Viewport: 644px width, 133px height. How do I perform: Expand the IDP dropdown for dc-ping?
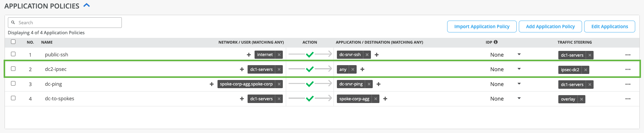coord(519,84)
